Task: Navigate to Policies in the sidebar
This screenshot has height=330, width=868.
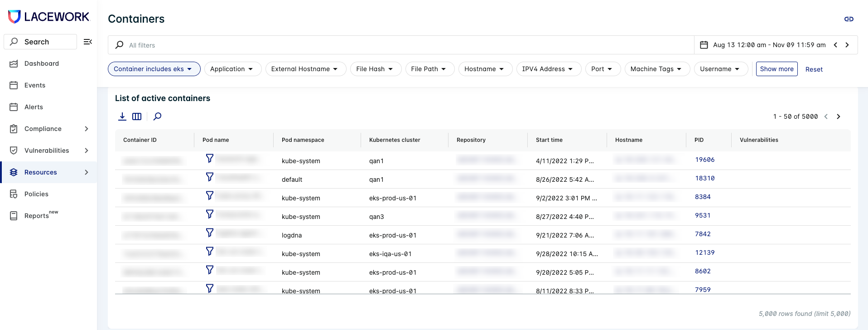Action: pos(36,194)
